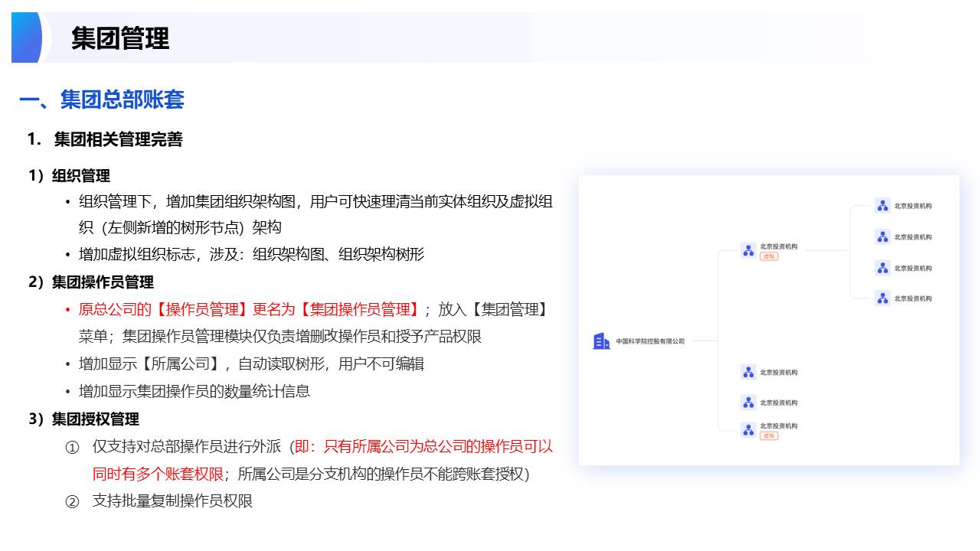Image resolution: width=980 pixels, height=551 pixels.
Task: Click the 虚拟 tag on the upper middle node
Action: coord(769,257)
